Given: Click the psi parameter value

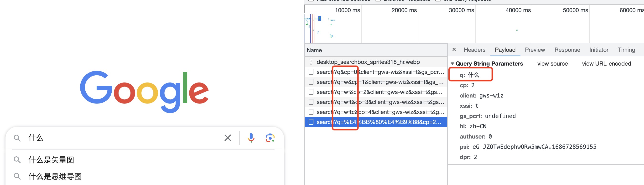Looking at the screenshot, I should pos(534,147).
